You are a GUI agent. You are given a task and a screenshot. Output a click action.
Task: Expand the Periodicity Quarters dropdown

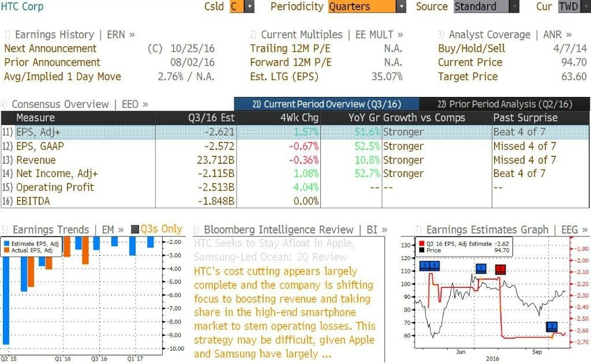[402, 6]
